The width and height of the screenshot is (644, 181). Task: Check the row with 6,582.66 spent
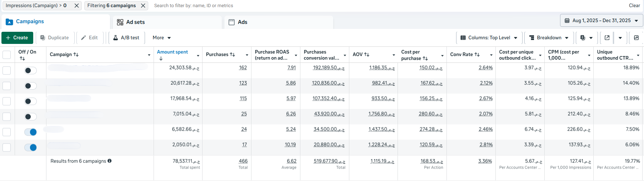(x=6, y=132)
